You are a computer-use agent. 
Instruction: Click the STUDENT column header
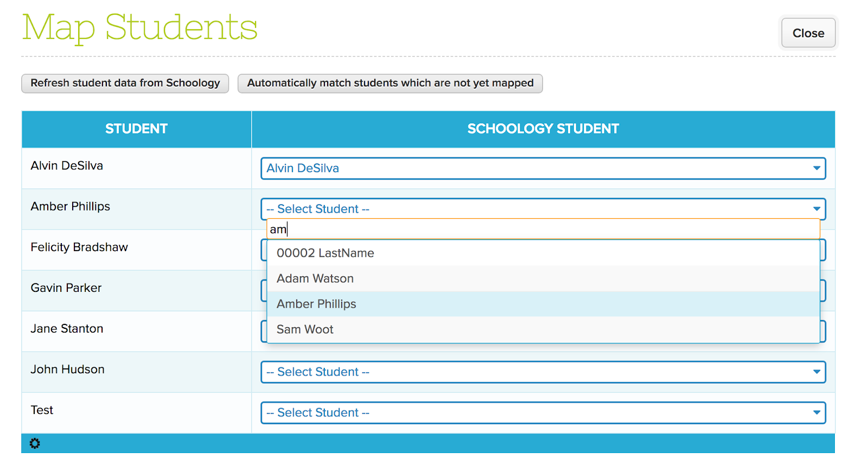136,129
